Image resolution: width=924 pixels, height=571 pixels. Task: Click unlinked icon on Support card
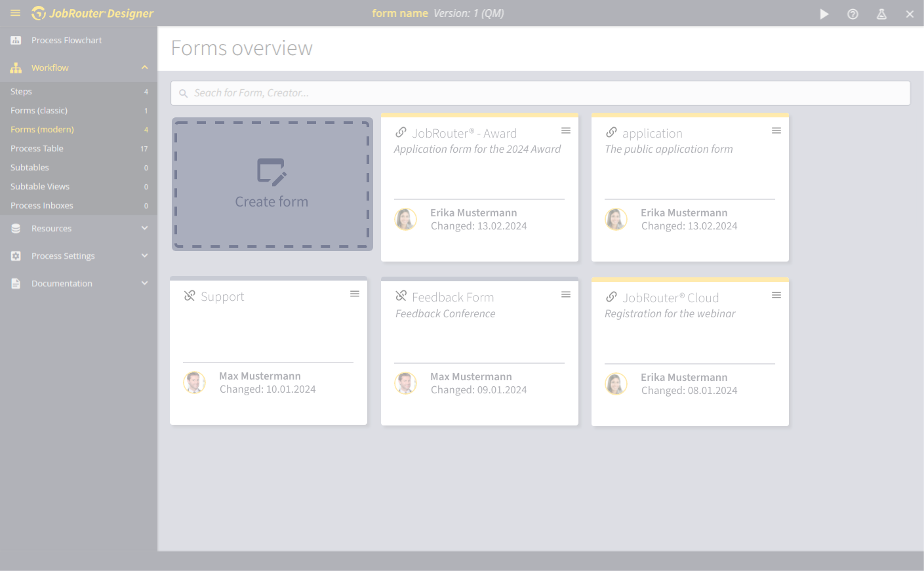pos(190,296)
